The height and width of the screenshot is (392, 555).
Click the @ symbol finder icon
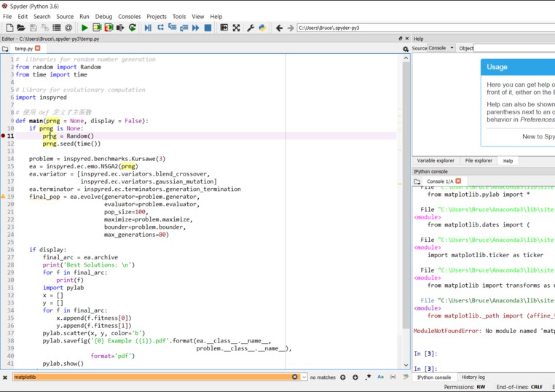(x=68, y=28)
